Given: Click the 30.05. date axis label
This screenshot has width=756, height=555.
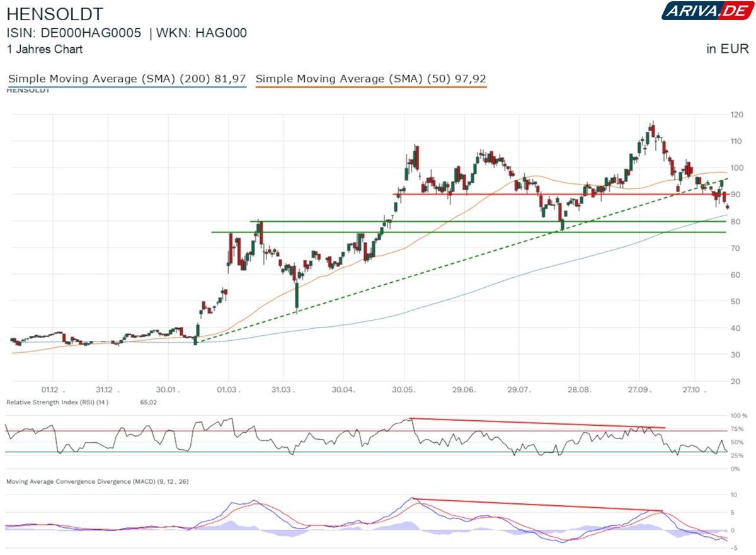Looking at the screenshot, I should (403, 391).
